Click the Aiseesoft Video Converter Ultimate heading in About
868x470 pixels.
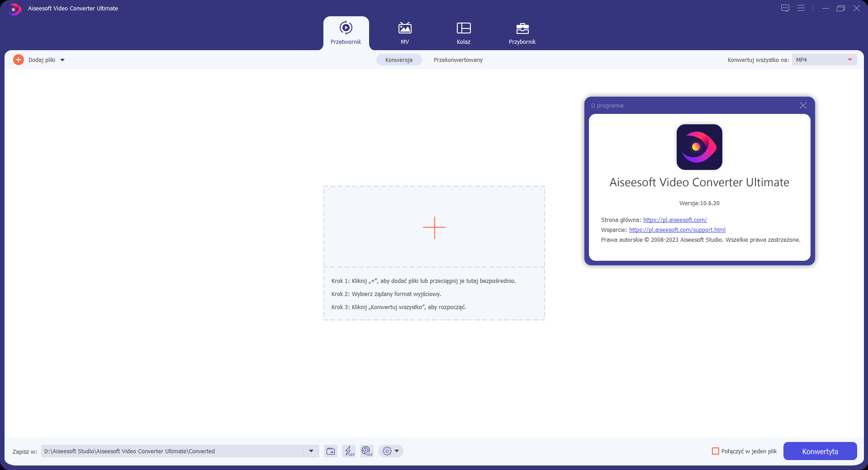(x=699, y=182)
